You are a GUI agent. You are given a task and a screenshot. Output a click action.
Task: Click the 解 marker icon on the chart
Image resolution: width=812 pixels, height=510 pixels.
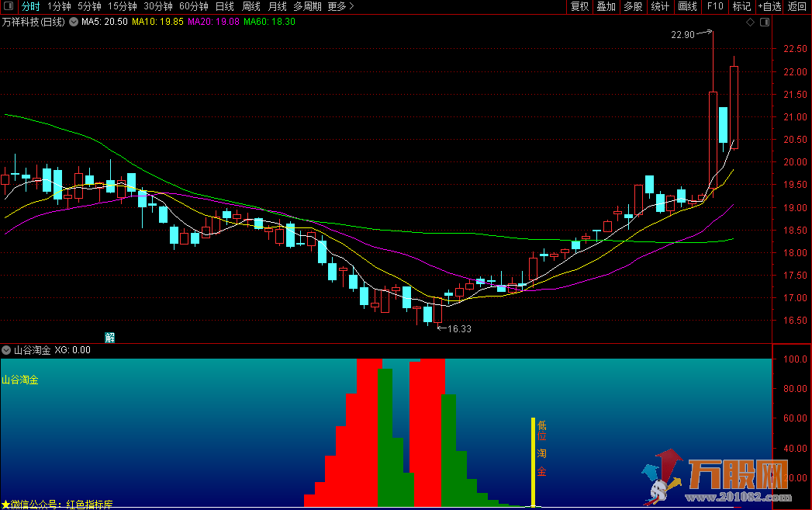[x=110, y=337]
